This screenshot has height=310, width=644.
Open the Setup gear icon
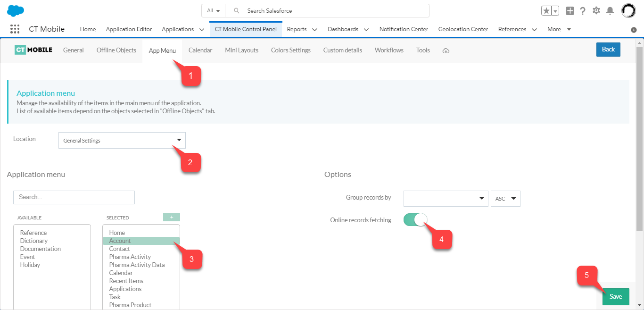tap(596, 11)
